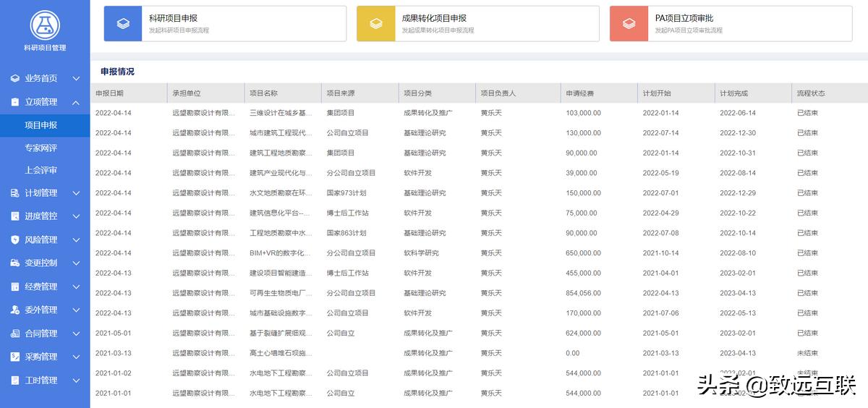Click the 风险管理 shield icon
This screenshot has width=868, height=408.
[x=16, y=239]
